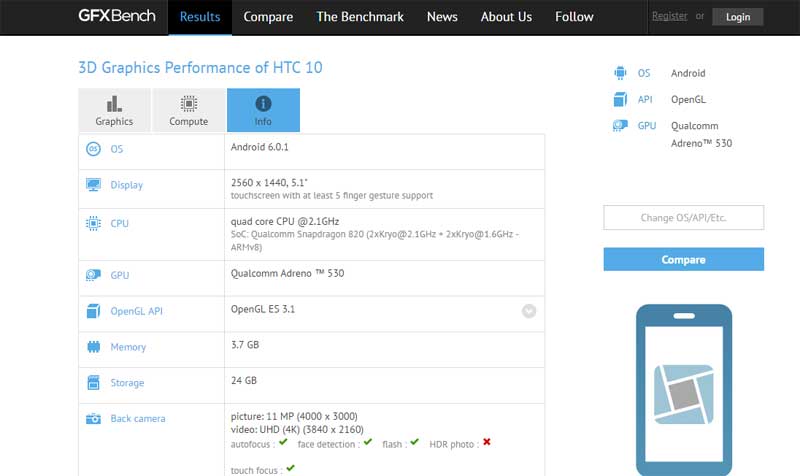800x476 pixels.
Task: Expand the OpenGL ES 3.1 details chevron
Action: click(529, 311)
